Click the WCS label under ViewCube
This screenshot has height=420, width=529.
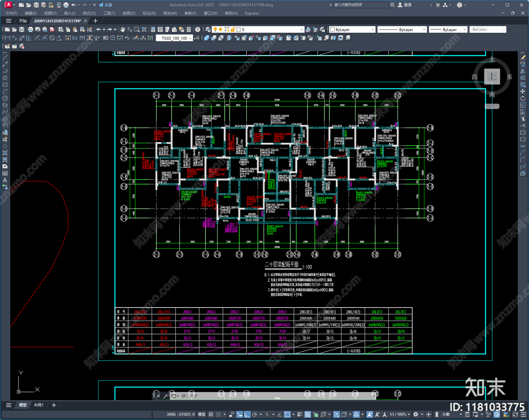coord(492,106)
